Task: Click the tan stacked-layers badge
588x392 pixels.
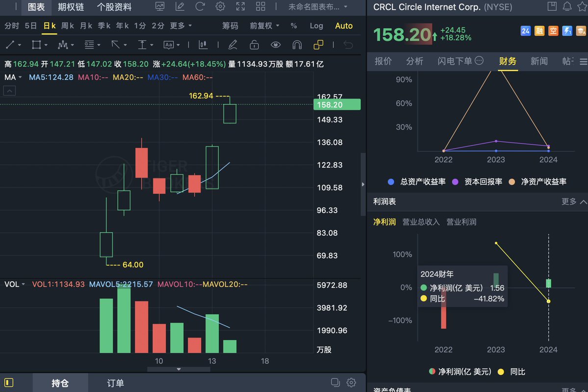Action: [581, 31]
